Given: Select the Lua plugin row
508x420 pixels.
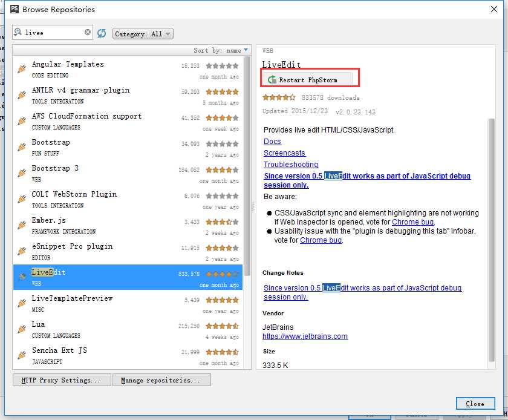Looking at the screenshot, I should [x=128, y=330].
